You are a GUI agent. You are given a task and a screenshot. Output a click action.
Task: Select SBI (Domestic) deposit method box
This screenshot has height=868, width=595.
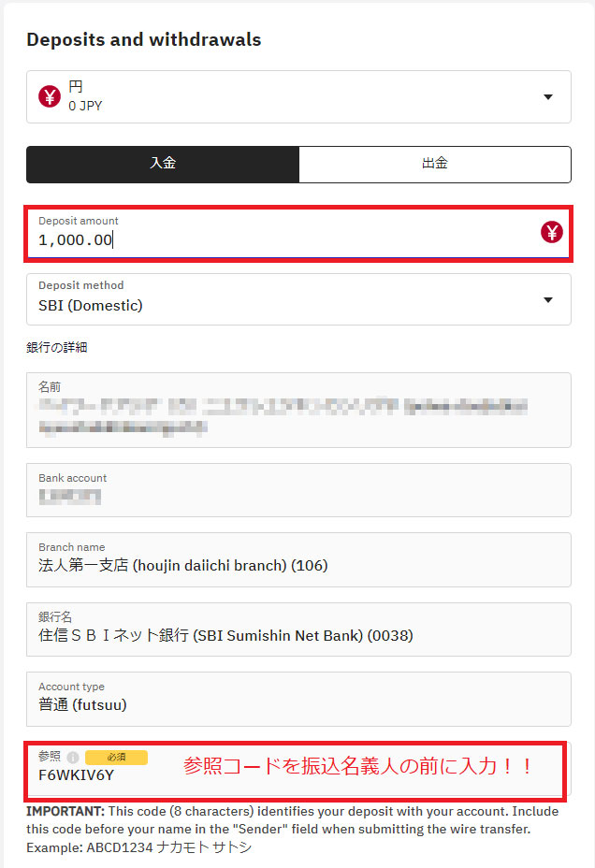point(298,299)
